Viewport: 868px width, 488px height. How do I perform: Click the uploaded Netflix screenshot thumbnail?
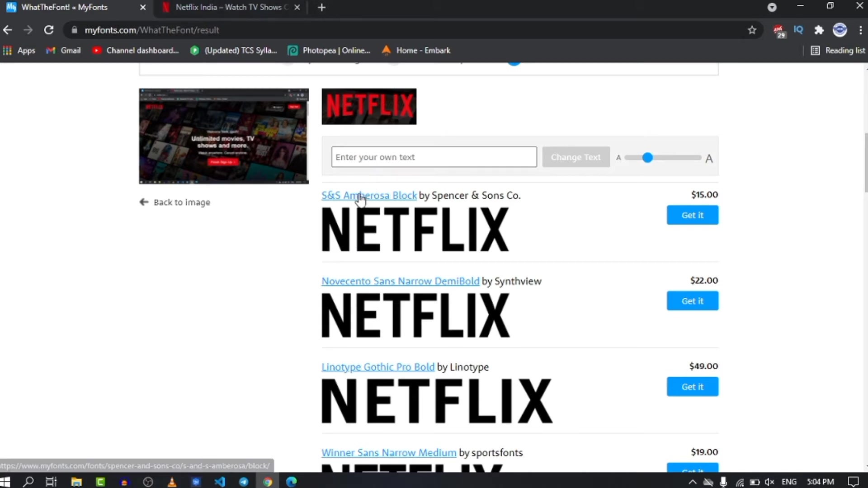(x=224, y=136)
